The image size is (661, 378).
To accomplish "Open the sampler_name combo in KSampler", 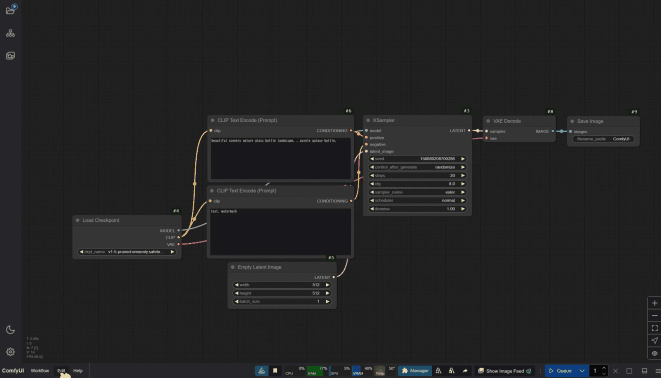I will [417, 192].
